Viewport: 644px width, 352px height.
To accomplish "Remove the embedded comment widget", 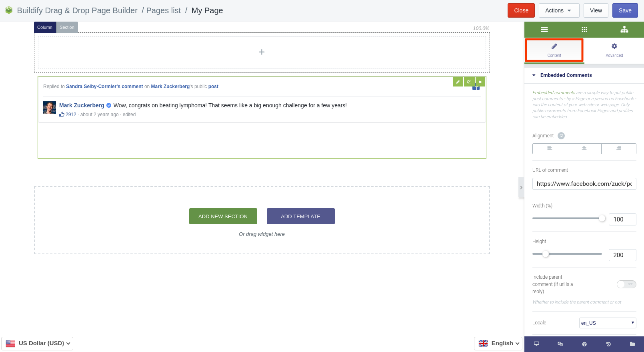I will pos(480,82).
